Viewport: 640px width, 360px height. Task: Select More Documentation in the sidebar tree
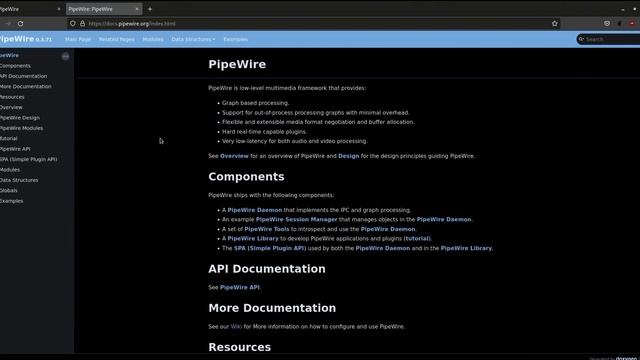pyautogui.click(x=26, y=87)
